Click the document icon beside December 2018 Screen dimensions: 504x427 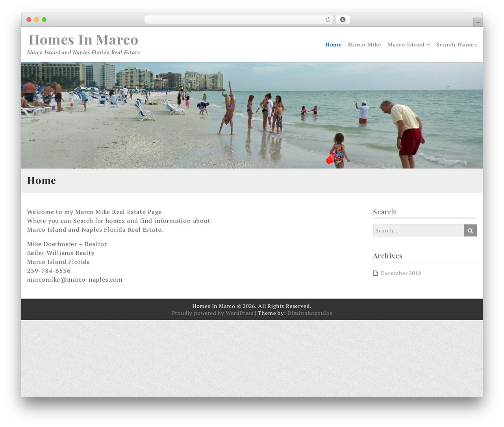point(375,273)
